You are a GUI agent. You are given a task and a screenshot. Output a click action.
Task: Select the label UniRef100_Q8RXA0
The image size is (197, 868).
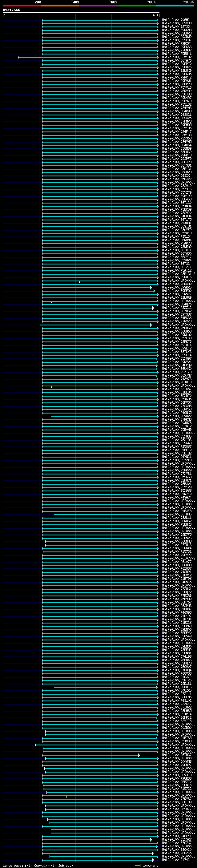pos(176,284)
